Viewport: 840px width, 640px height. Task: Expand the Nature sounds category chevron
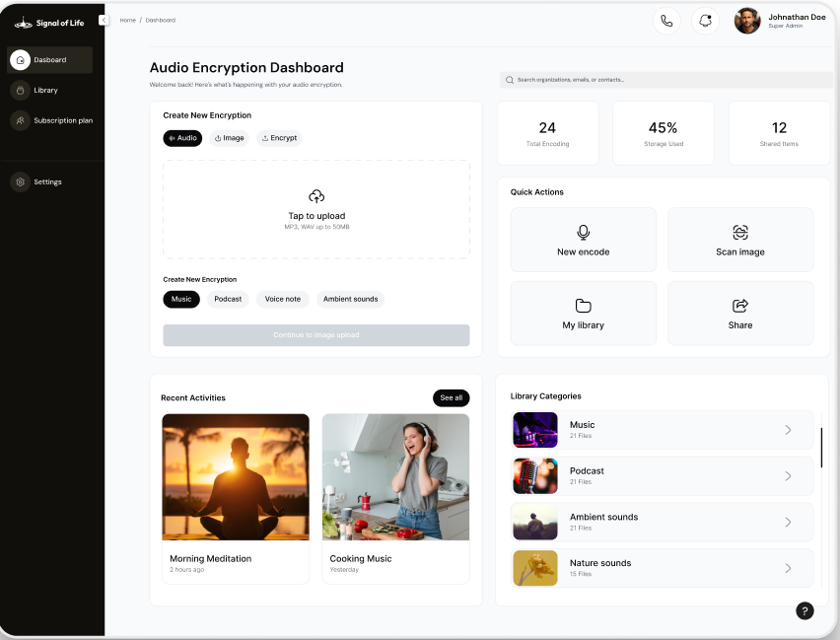point(788,568)
